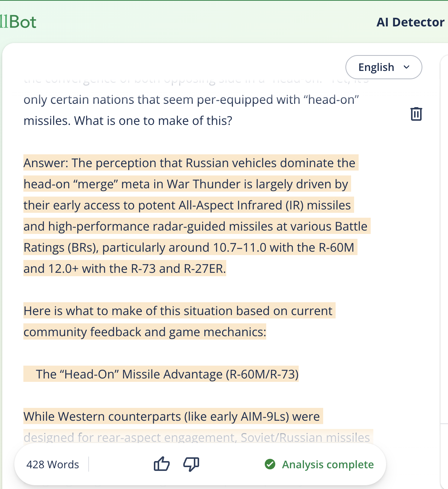Click the thumbs up feedback icon
448x489 pixels.
[x=162, y=464]
